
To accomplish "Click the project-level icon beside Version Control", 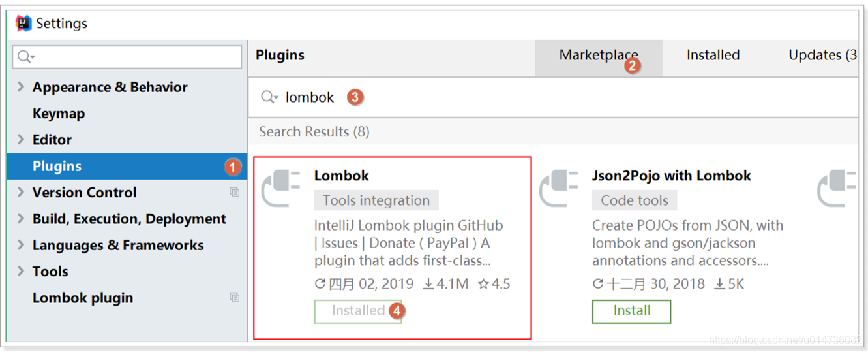I will [x=234, y=192].
